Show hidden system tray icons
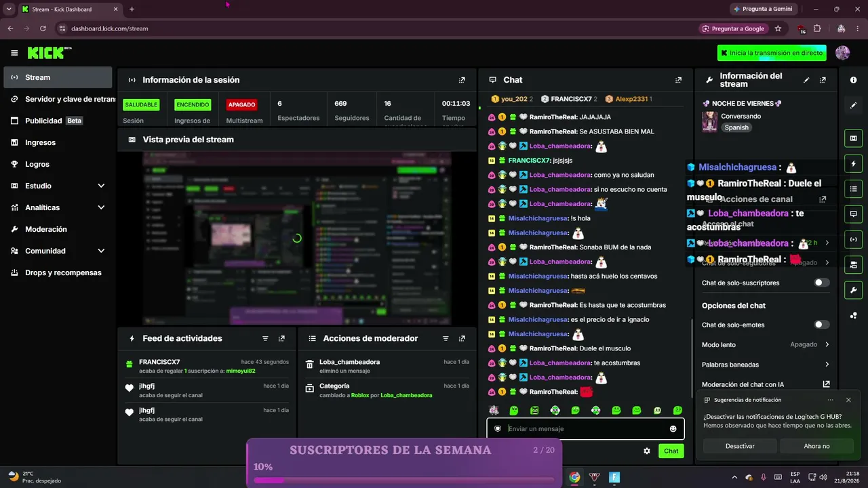 point(734,477)
